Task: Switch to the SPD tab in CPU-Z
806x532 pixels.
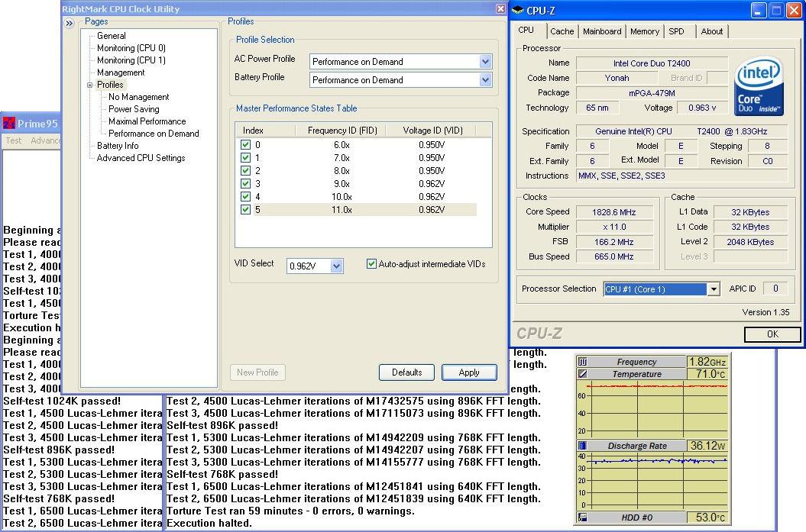Action: point(676,31)
